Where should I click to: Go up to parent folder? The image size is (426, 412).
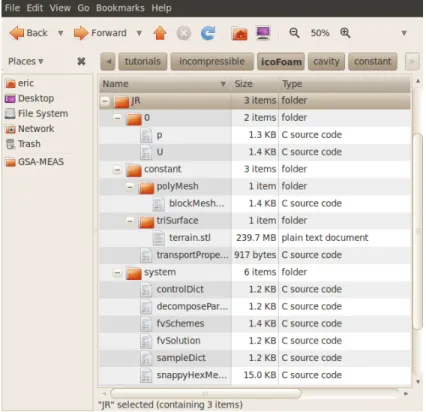coord(160,33)
